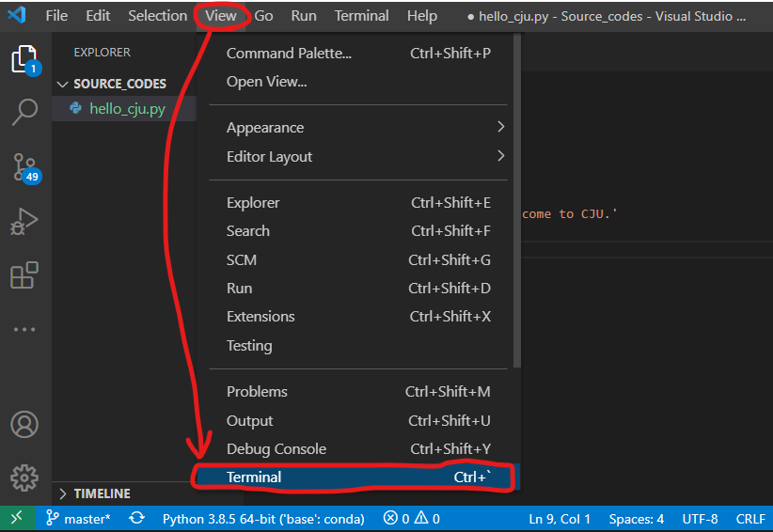Open the Explorer activity bar icon
Screen dimensions: 773x532
coord(24,59)
